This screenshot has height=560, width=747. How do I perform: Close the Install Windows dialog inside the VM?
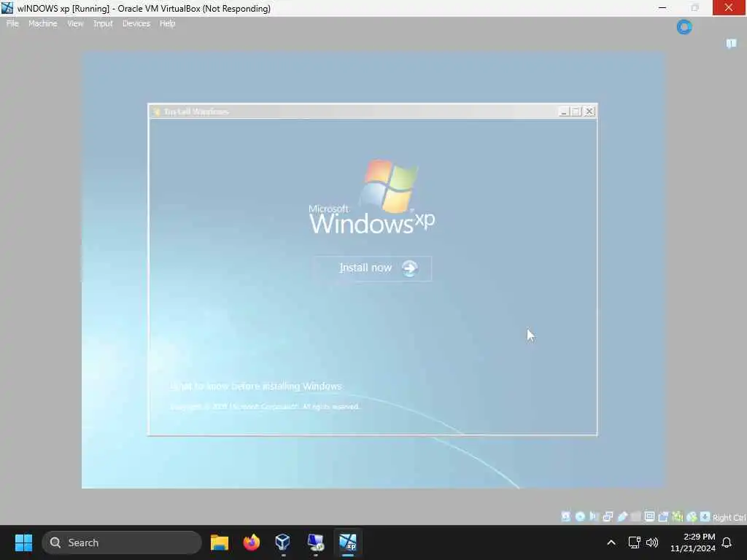coord(589,112)
